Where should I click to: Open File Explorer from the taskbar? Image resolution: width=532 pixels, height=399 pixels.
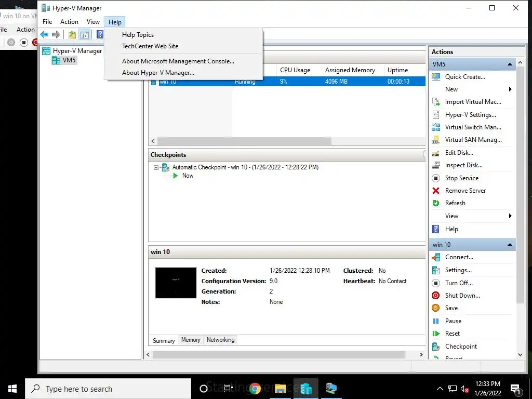[280, 389]
